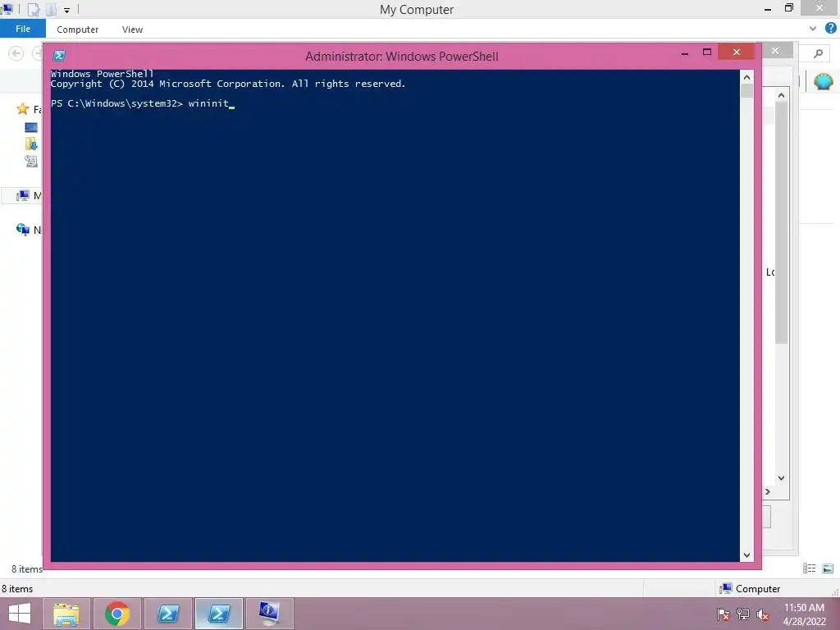Viewport: 840px width, 630px height.
Task: Open the Windows Start button
Action: 20,614
